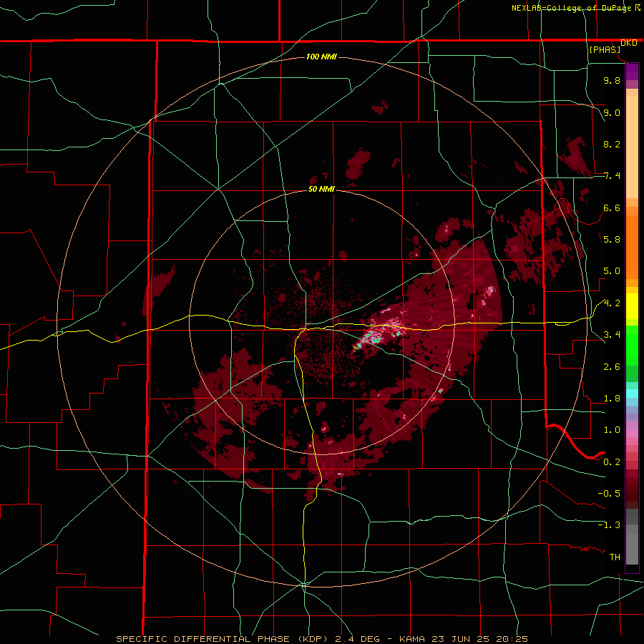Click the 7.4 scale value
Viewport: 644px width, 644px height.
612,176
